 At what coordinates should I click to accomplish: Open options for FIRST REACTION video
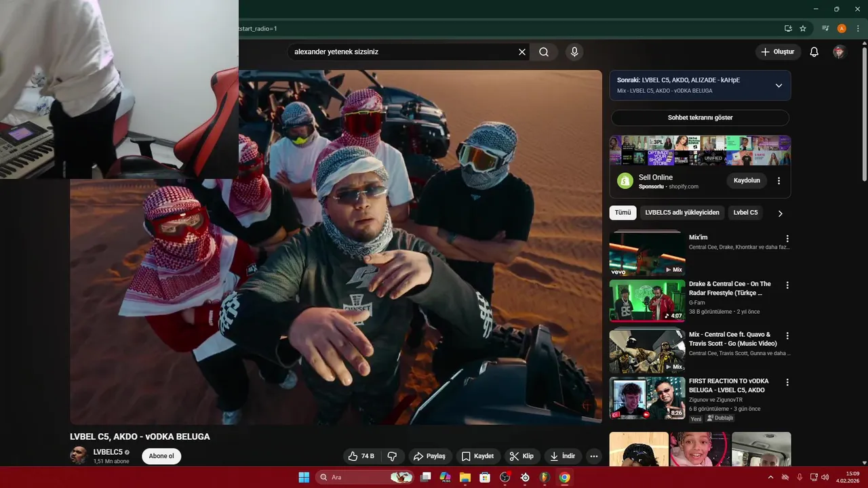[x=787, y=382]
